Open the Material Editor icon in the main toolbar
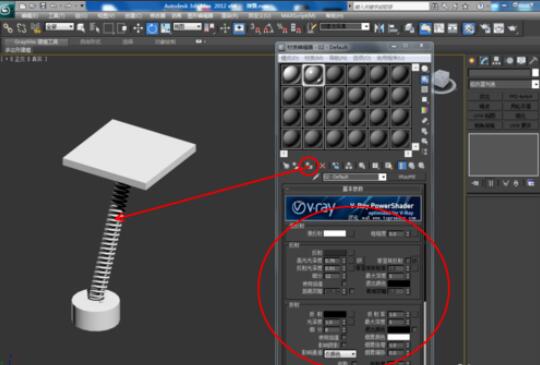Viewport: 540px width, 365px height. 468,28
